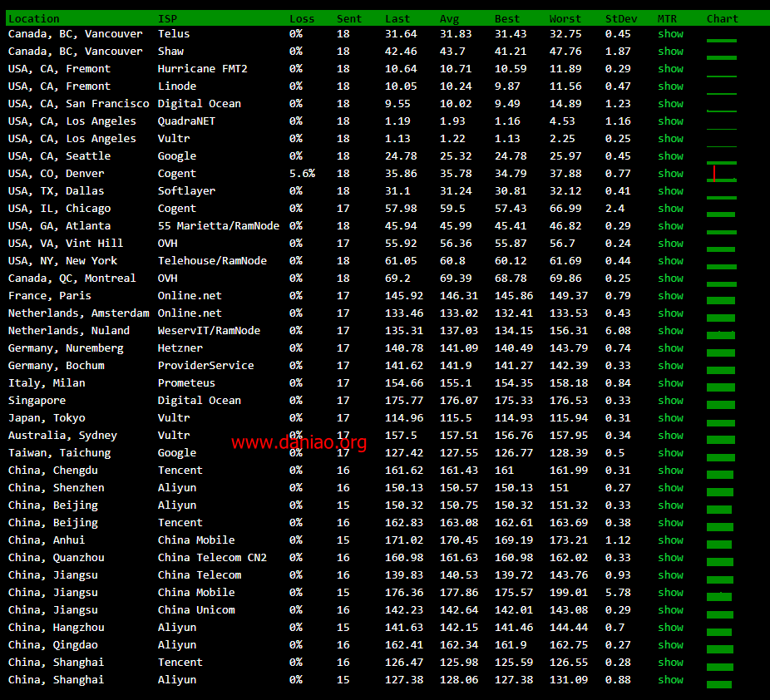Open show link for San Francisco Digital Ocean
The image size is (770, 700).
[670, 104]
